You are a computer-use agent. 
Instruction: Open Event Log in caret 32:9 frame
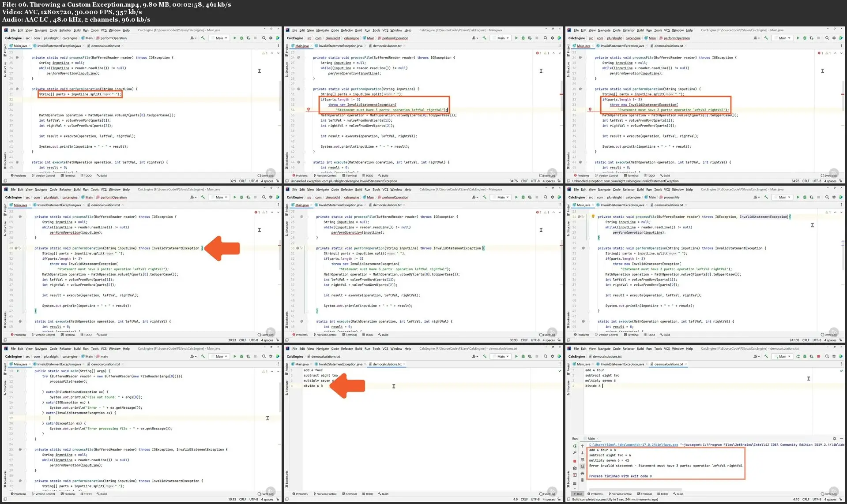point(266,175)
